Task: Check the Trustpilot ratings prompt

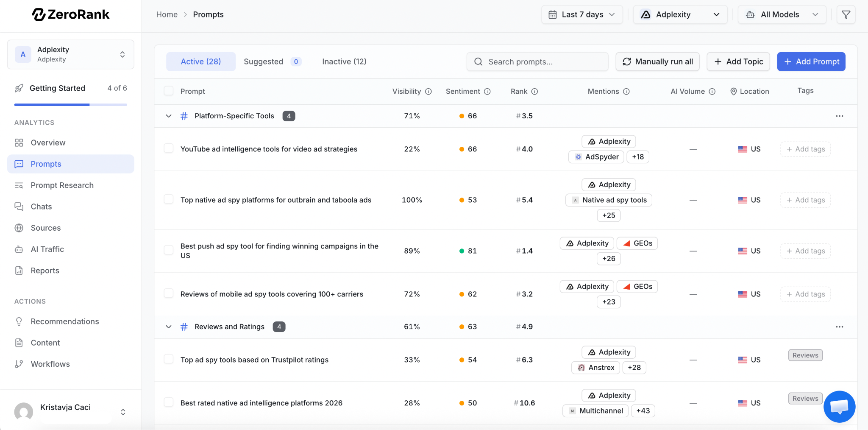Action: pos(169,359)
